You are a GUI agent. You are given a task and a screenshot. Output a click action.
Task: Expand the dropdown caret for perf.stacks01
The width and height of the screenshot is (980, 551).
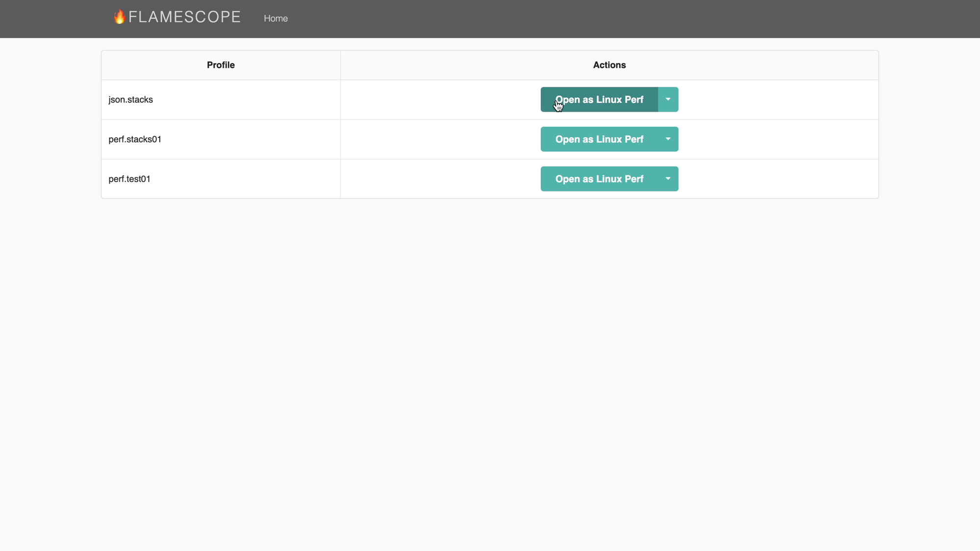click(x=668, y=140)
